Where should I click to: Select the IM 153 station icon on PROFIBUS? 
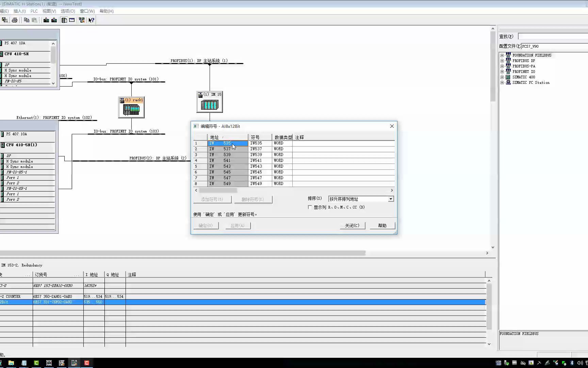[x=210, y=102]
